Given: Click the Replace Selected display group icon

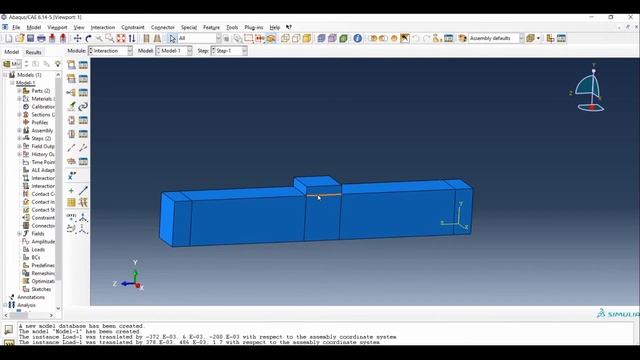Looking at the screenshot, I should pos(372,38).
